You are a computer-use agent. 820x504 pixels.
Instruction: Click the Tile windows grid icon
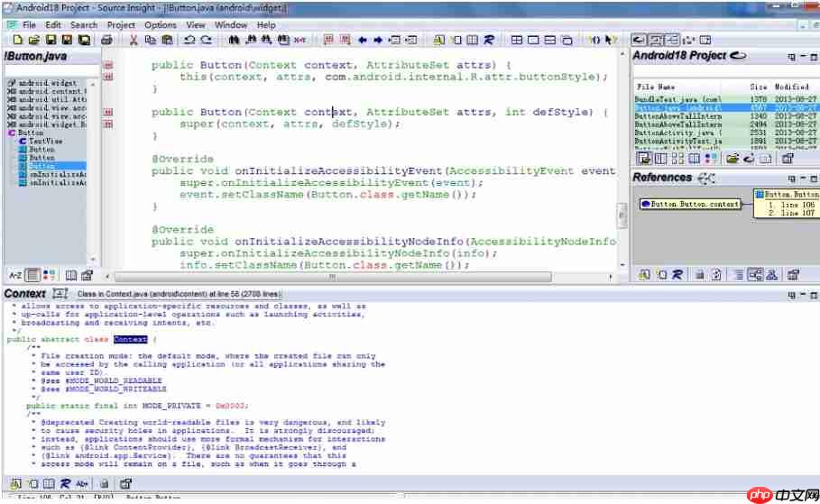517,40
